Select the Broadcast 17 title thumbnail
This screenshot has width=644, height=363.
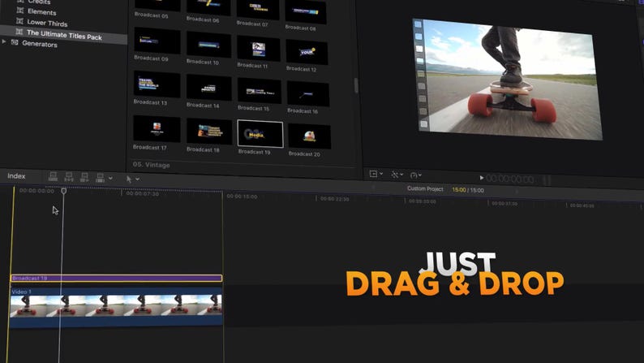tap(157, 128)
